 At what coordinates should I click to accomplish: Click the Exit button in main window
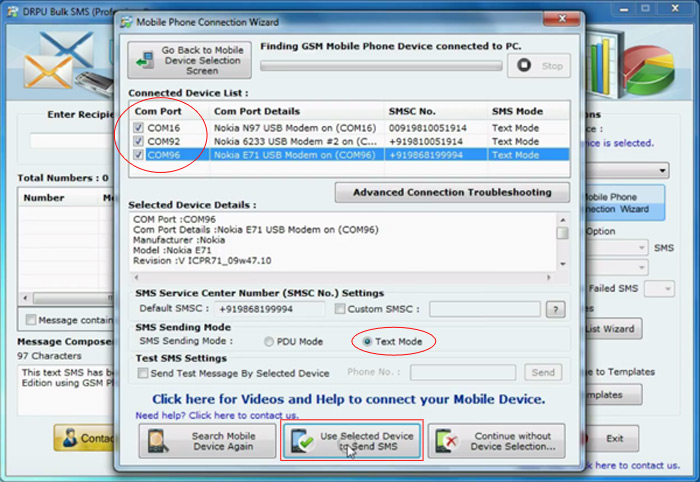coord(614,438)
